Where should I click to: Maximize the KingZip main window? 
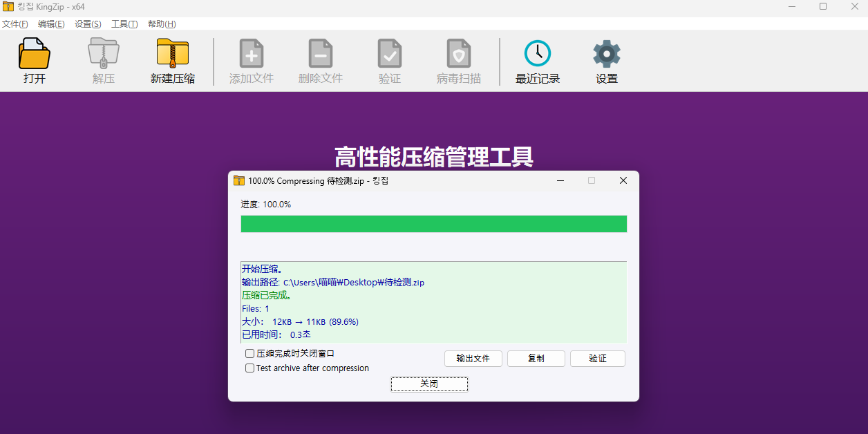[x=823, y=6]
